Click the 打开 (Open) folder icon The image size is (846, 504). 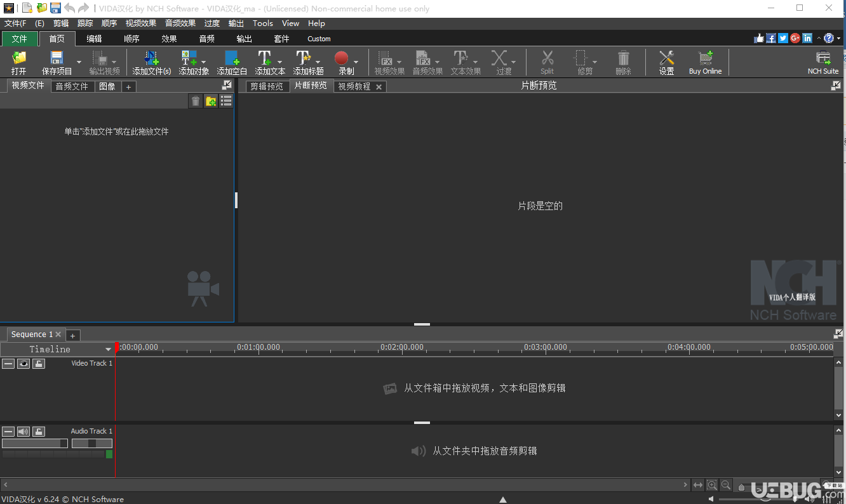19,58
